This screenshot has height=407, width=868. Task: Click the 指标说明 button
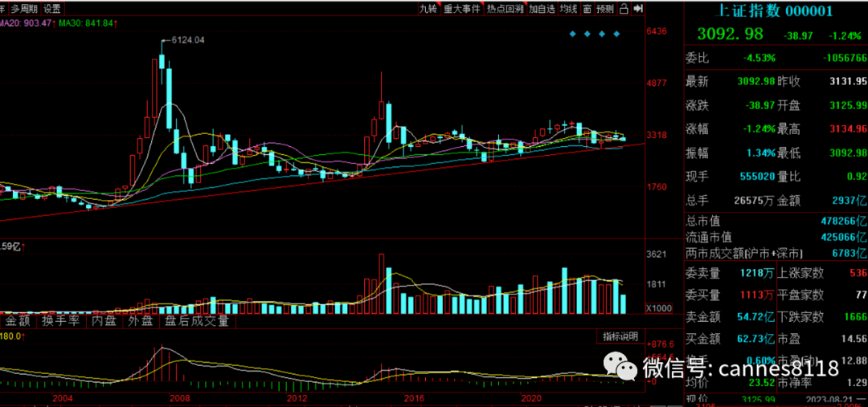point(620,336)
